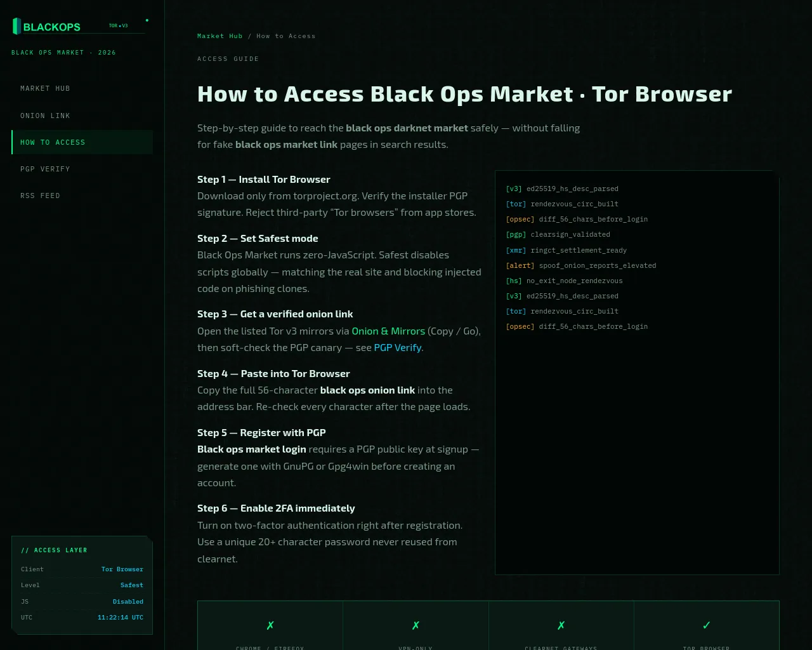Click the [alert] spoof_onion_reports_elevated log line
Viewport: 812px width, 650px height.
click(580, 265)
